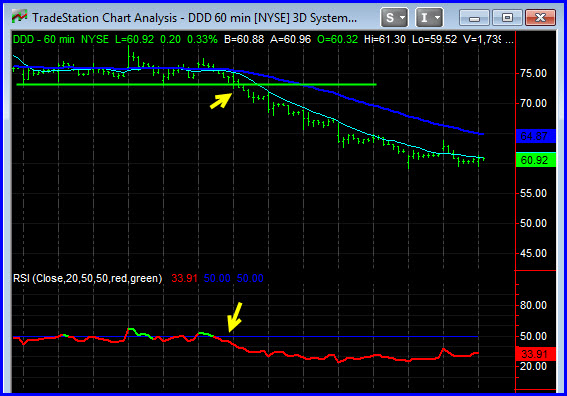The height and width of the screenshot is (396, 567).
Task: Click the 70.00 price axis label
Action: tap(533, 103)
